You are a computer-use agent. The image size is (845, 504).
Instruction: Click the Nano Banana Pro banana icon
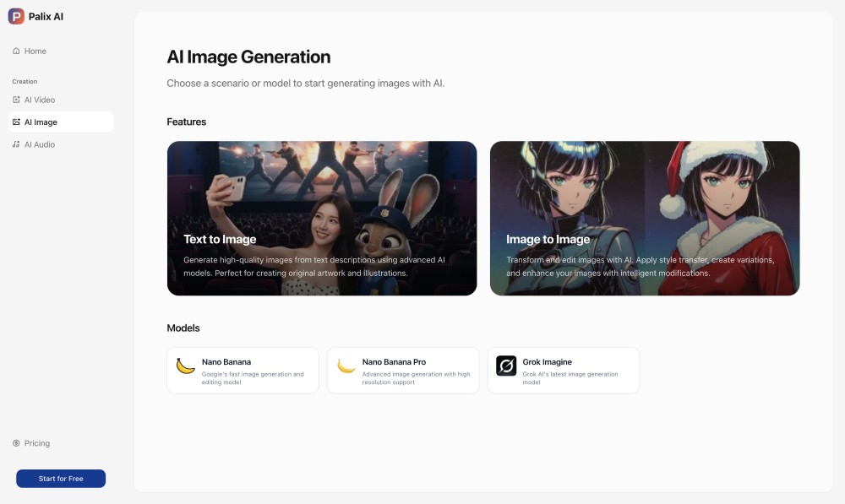pyautogui.click(x=346, y=366)
